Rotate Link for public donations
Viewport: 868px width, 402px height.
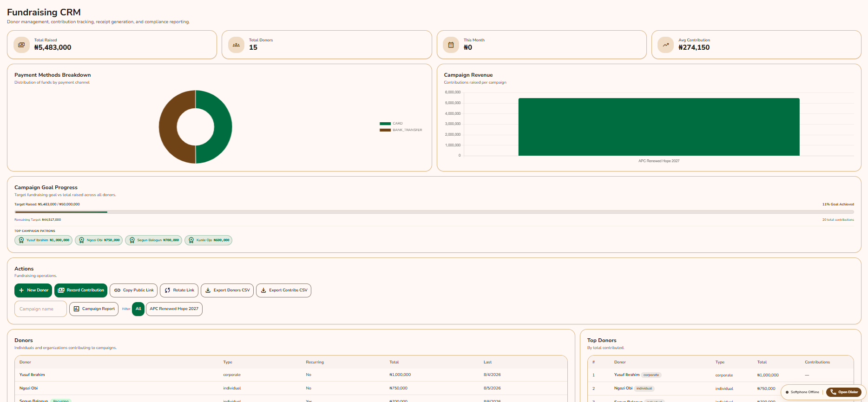[179, 290]
